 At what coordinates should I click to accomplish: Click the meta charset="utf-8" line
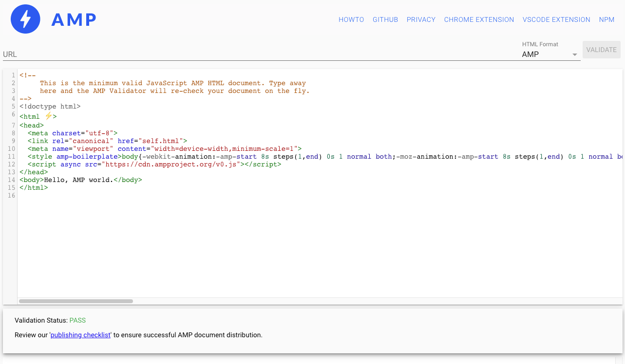(73, 133)
